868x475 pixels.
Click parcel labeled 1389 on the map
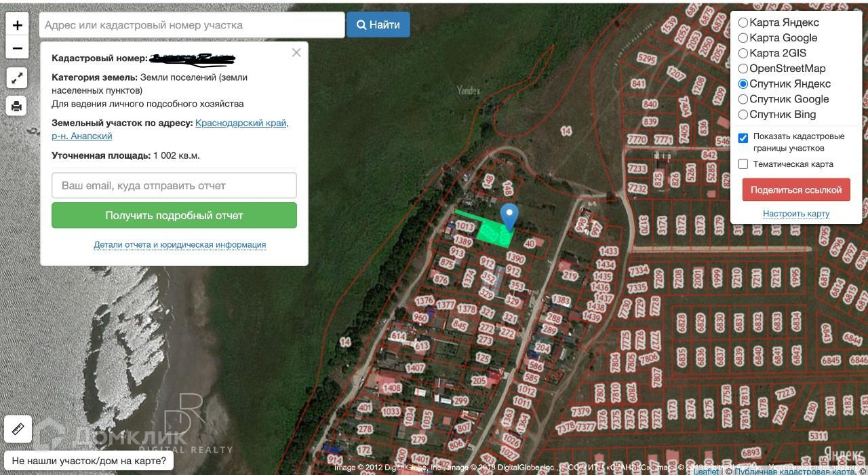tap(462, 241)
